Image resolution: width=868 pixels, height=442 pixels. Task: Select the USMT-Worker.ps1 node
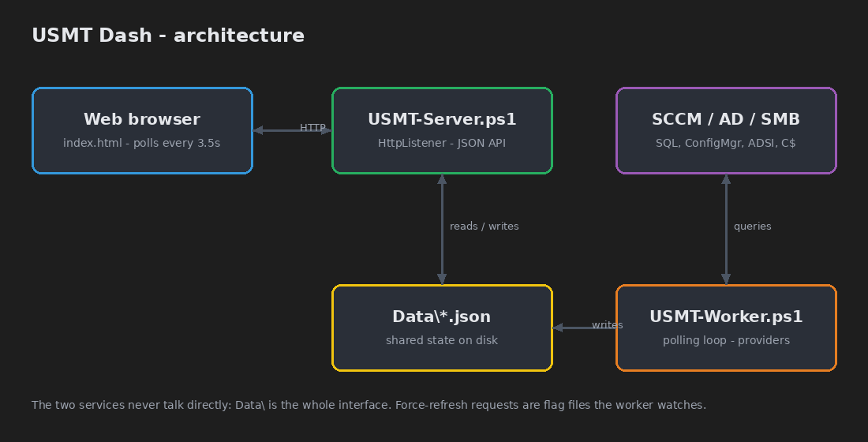pyautogui.click(x=726, y=328)
